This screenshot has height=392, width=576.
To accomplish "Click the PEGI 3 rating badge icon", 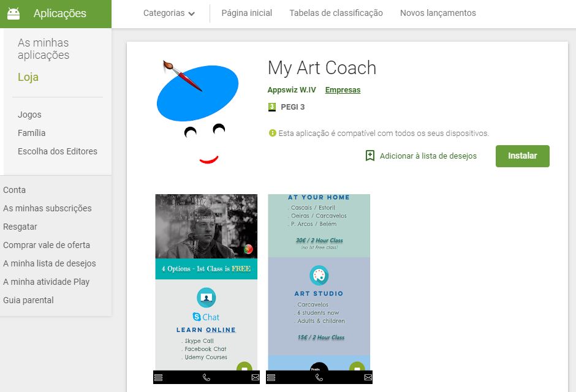I will coord(272,107).
